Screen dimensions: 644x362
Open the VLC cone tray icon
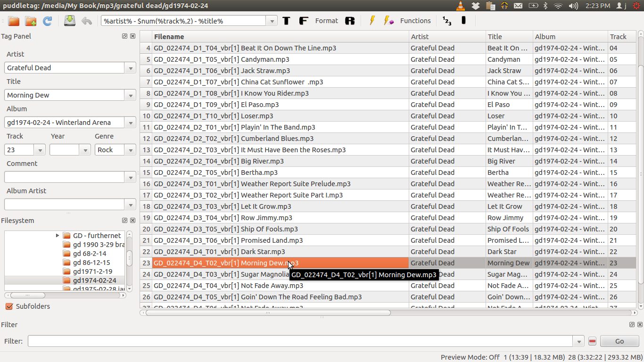point(461,6)
